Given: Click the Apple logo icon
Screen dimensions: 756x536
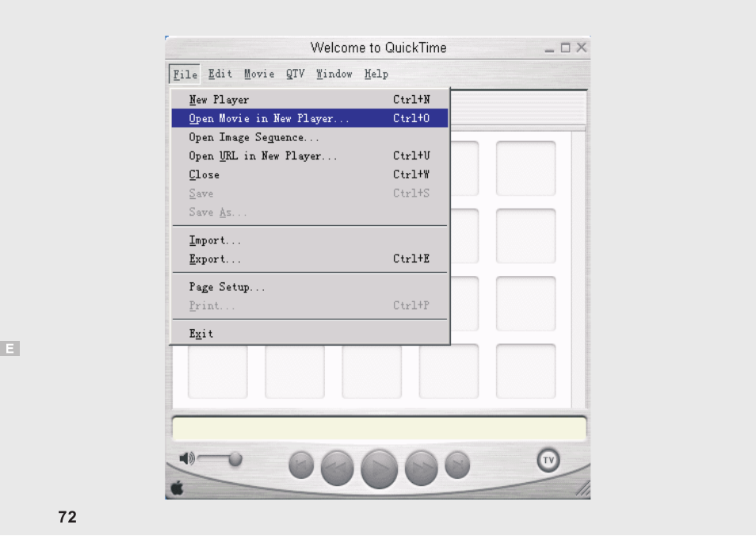Looking at the screenshot, I should pos(177,488).
